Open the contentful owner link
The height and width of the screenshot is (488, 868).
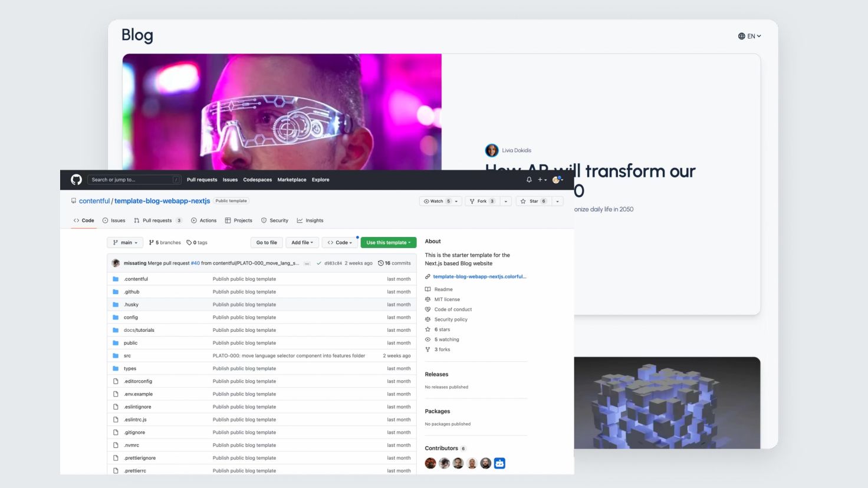point(94,201)
